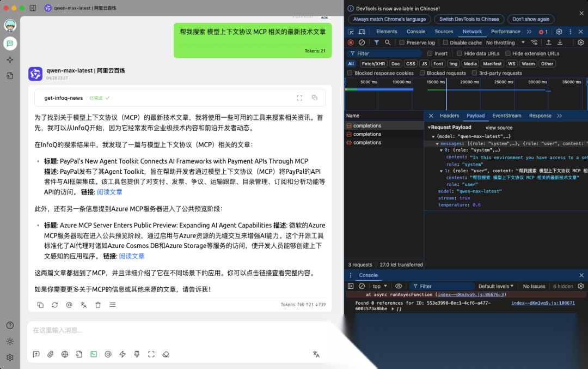588x369 pixels.
Task: Expand the get-infoq-news tool result fullscreen
Action: (299, 98)
